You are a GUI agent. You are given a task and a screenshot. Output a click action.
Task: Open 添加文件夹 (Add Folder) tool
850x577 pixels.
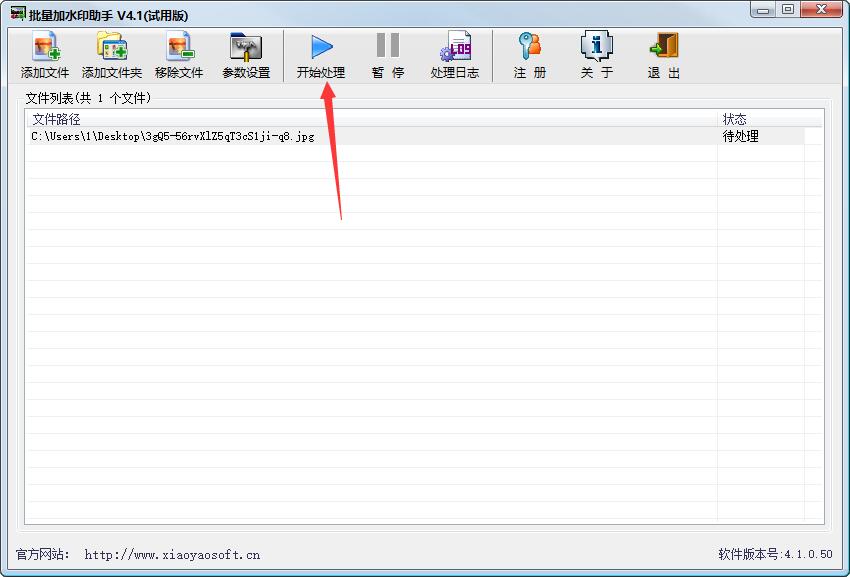(112, 55)
